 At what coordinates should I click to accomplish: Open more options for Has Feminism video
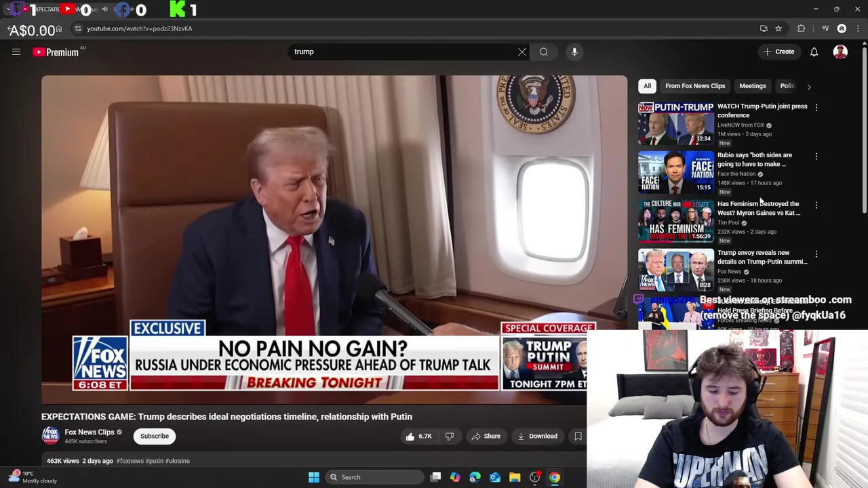tap(816, 205)
